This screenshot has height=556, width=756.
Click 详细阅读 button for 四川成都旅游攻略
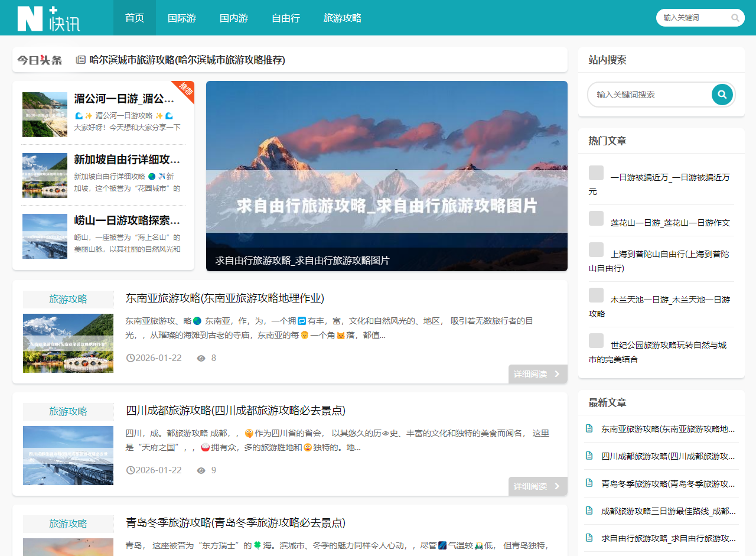(537, 486)
